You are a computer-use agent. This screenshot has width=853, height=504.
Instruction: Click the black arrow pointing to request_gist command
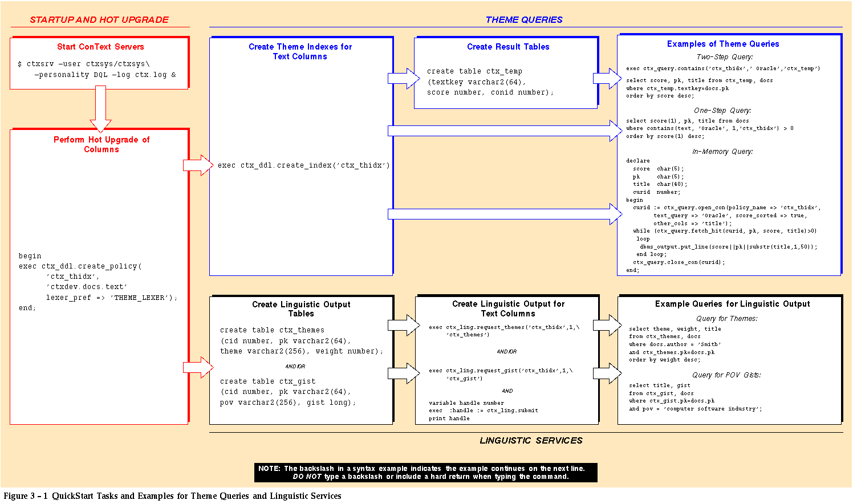pyautogui.click(x=404, y=373)
